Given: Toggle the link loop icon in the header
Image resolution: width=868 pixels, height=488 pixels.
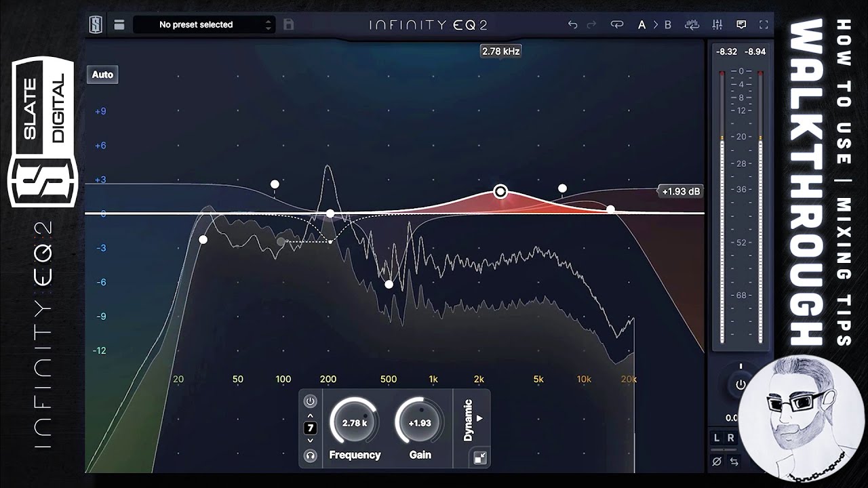Looking at the screenshot, I should [616, 25].
